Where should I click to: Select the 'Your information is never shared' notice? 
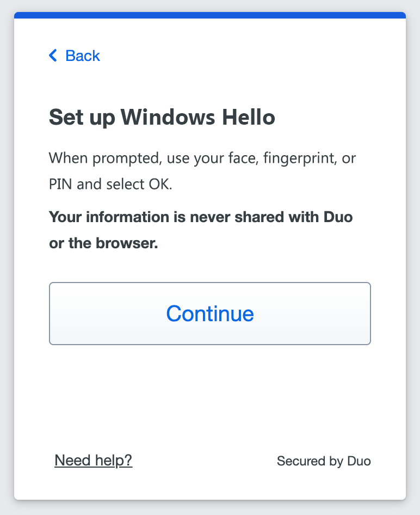(201, 230)
